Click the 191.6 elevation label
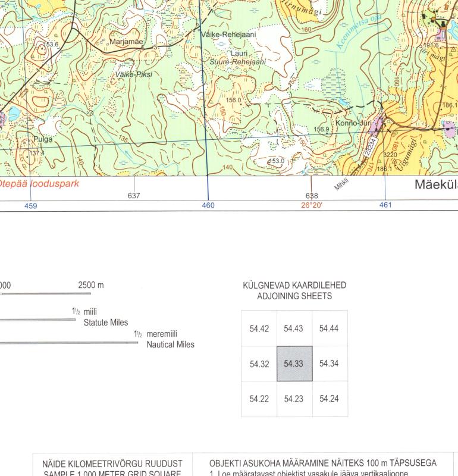 [431, 45]
